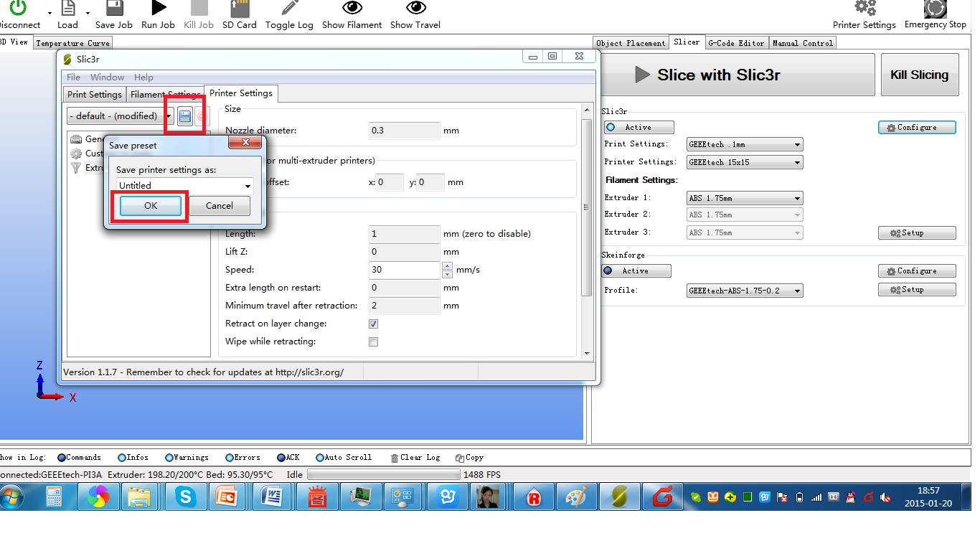Click the Toggle Log pencil icon
This screenshot has height=551, width=980.
(x=289, y=8)
